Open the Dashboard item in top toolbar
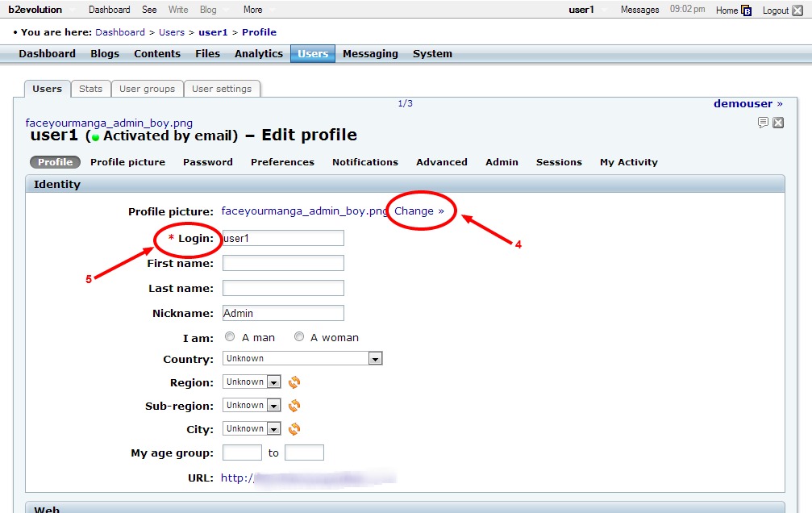Screen dimensions: 812x513 click(x=110, y=10)
